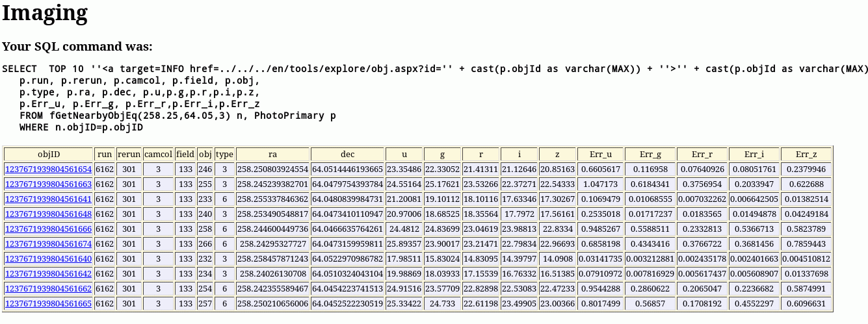Click the type column header
Viewport: 868px width, 324px height.
coord(224,154)
